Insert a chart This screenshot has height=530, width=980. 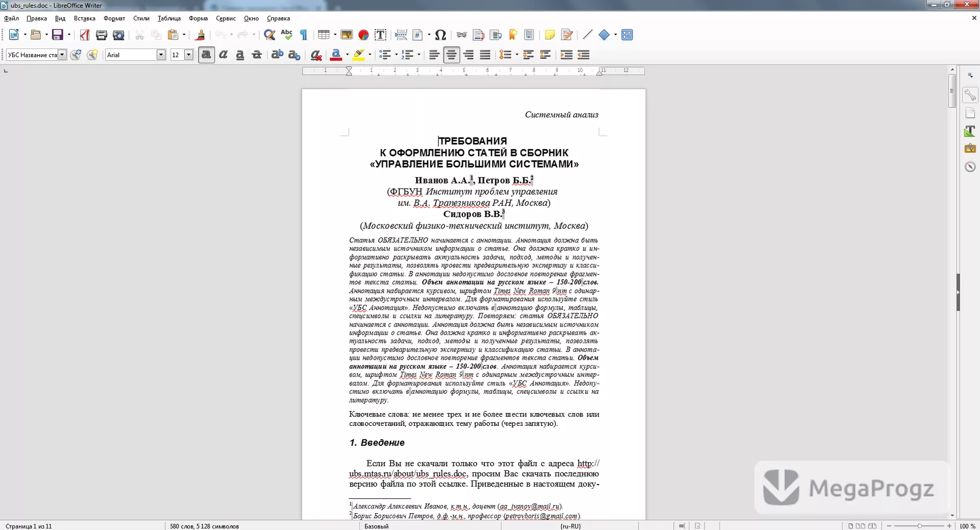[363, 35]
